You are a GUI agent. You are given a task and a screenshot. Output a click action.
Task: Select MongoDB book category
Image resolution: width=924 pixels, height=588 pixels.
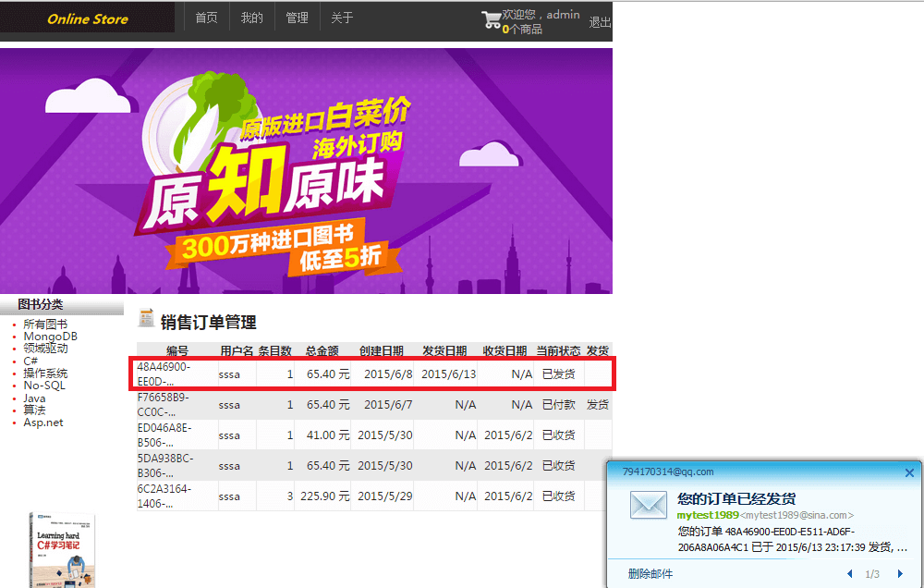click(50, 337)
